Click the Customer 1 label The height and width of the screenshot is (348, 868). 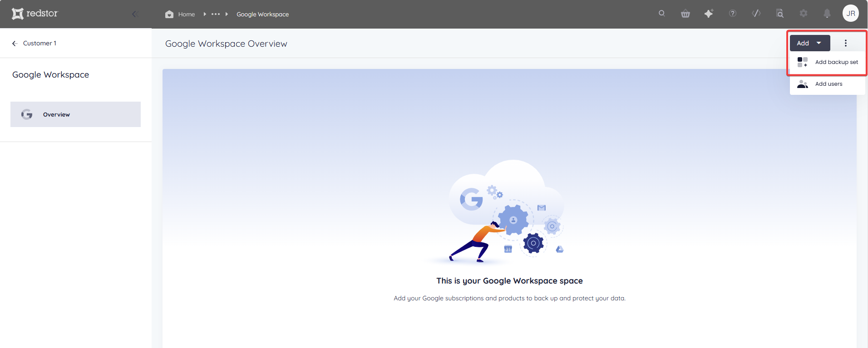(39, 43)
